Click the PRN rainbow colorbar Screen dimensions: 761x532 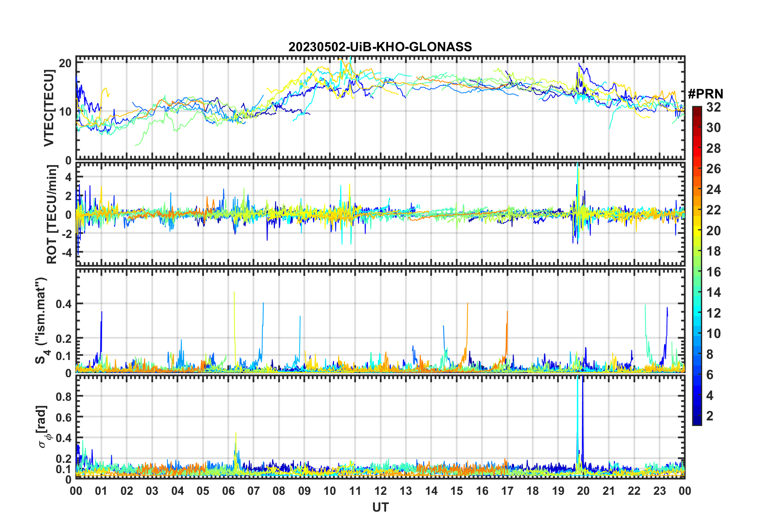[697, 266]
